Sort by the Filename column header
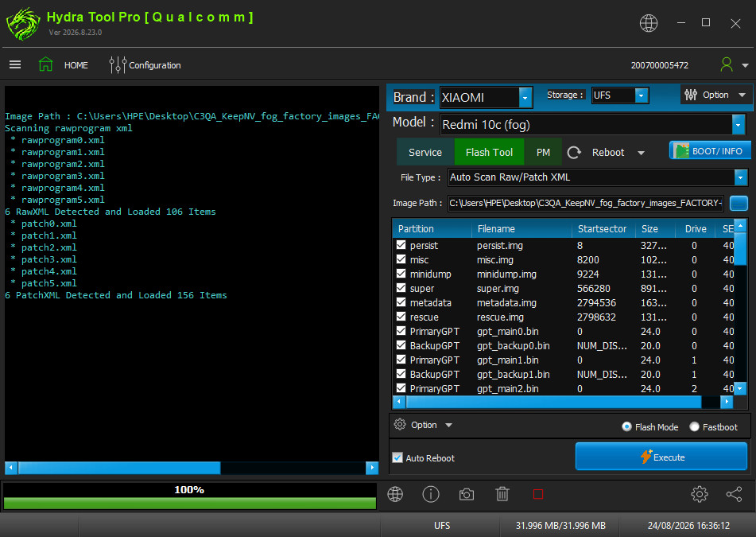Image resolution: width=756 pixels, height=537 pixels. click(521, 228)
